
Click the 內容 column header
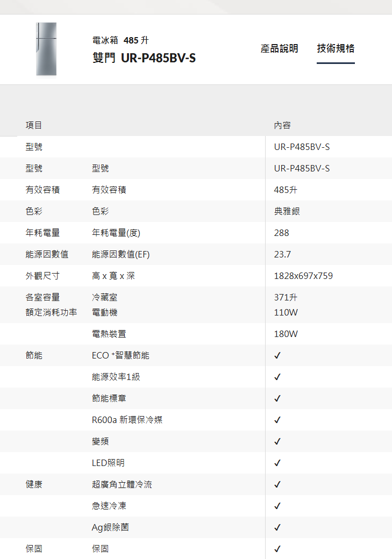(x=282, y=125)
